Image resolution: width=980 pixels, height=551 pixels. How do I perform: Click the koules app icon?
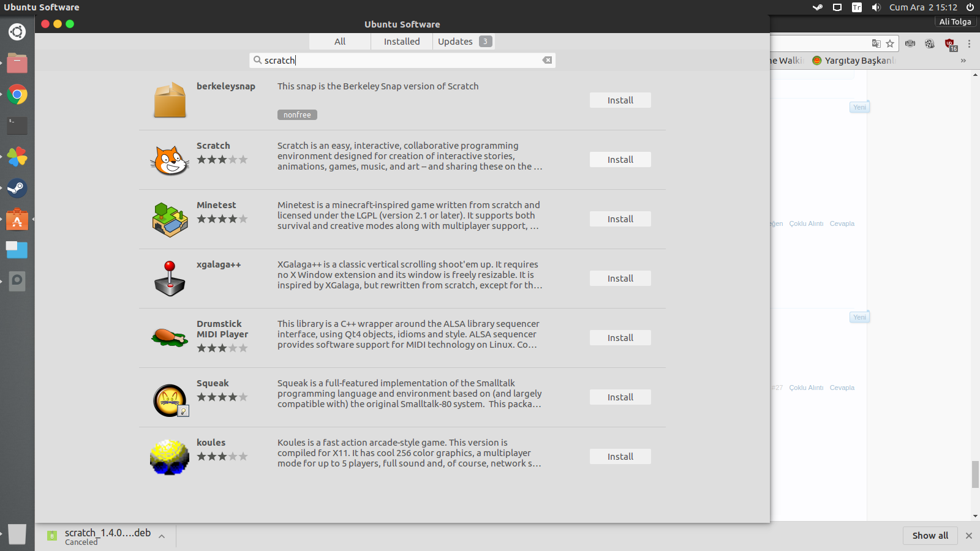(170, 457)
